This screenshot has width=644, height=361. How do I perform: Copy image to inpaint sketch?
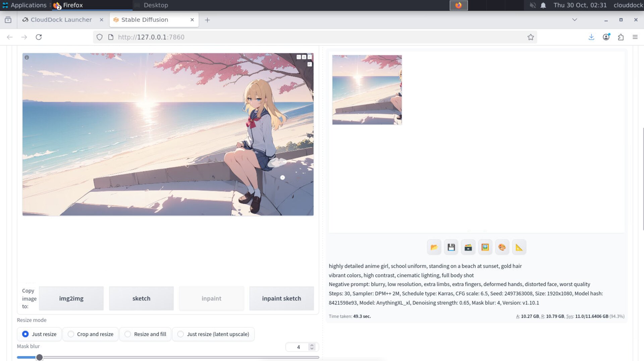[281, 298]
